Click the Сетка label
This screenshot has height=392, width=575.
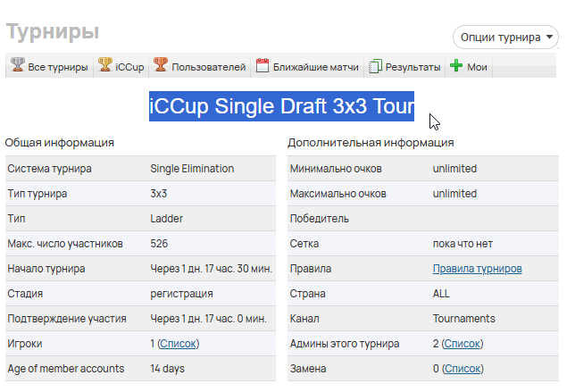click(x=304, y=244)
